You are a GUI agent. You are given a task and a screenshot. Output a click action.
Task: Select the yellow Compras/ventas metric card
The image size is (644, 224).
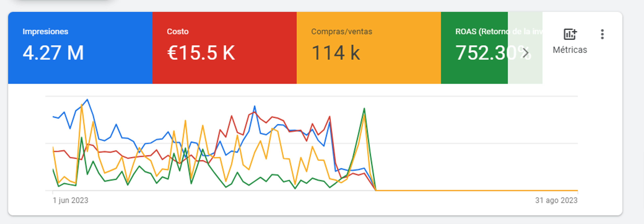[x=369, y=48]
